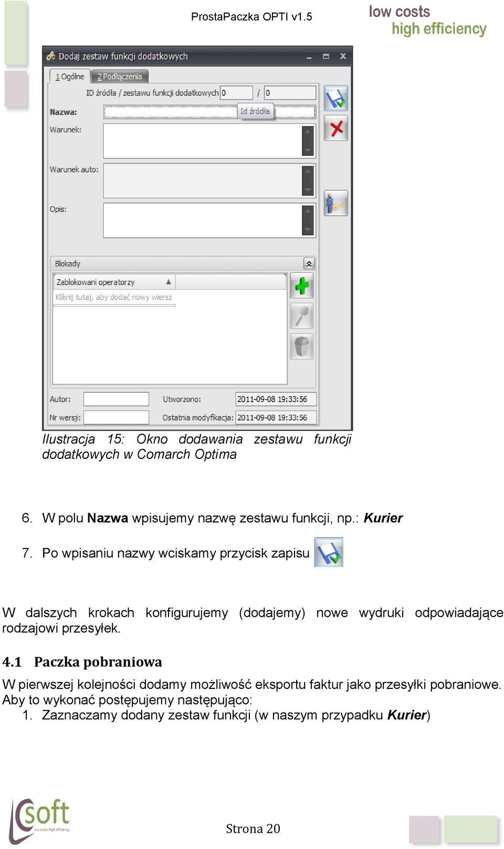Click the caption 'Ilustracja 15'
The height and width of the screenshot is (849, 504).
click(83, 439)
